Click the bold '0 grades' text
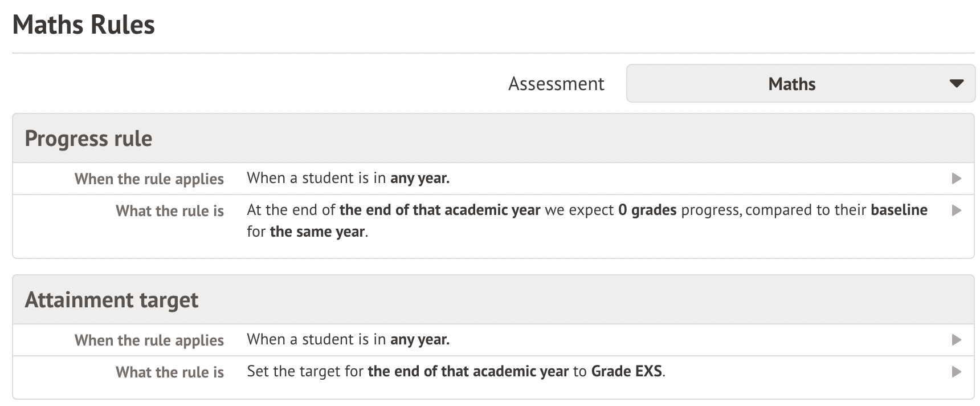 (x=647, y=210)
